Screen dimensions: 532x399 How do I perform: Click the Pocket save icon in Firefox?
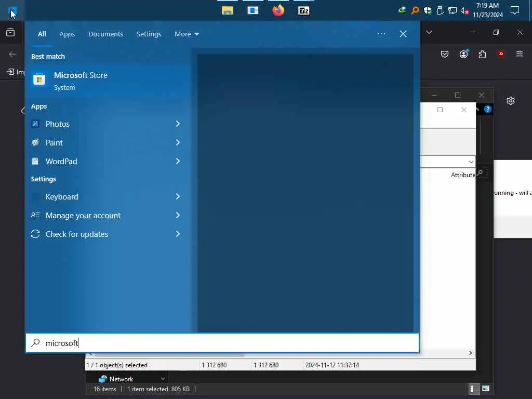[445, 54]
